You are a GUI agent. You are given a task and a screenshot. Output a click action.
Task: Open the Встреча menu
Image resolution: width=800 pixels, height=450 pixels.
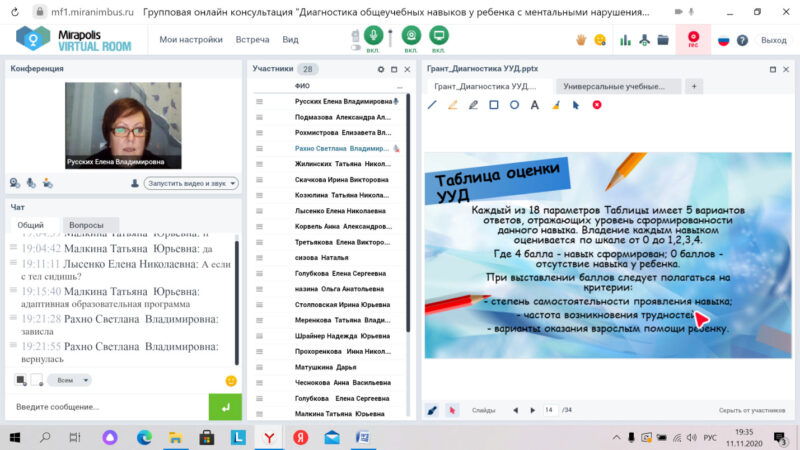click(x=252, y=39)
